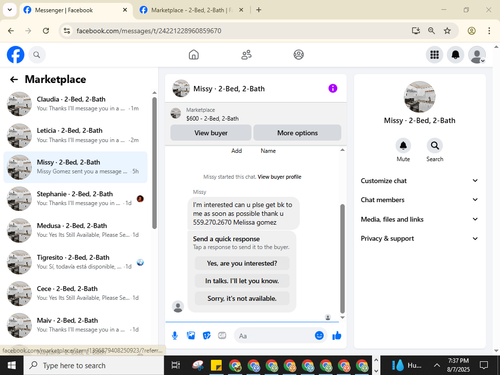Show hidden system tray icons

[x=436, y=365]
